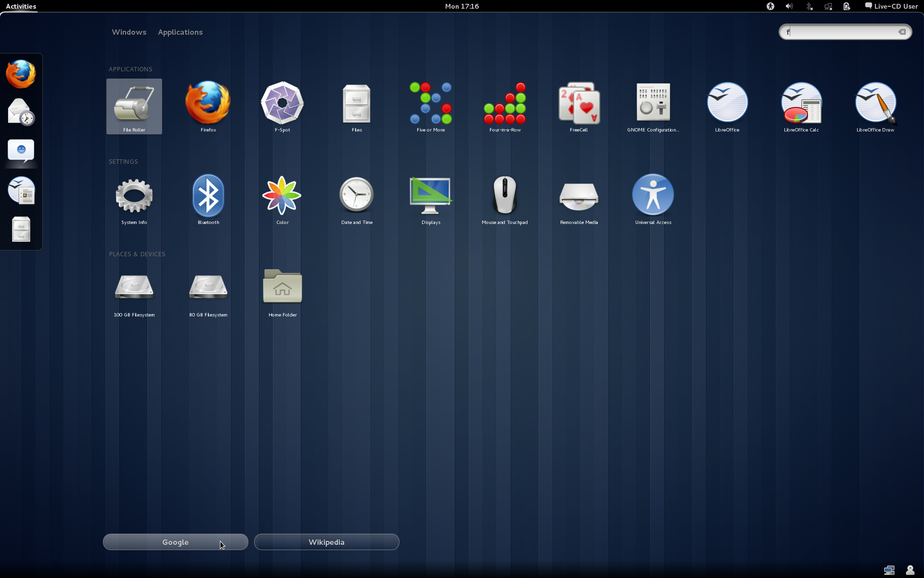This screenshot has height=578, width=924.
Task: Open Mouse and Touchpad settings
Action: point(505,199)
